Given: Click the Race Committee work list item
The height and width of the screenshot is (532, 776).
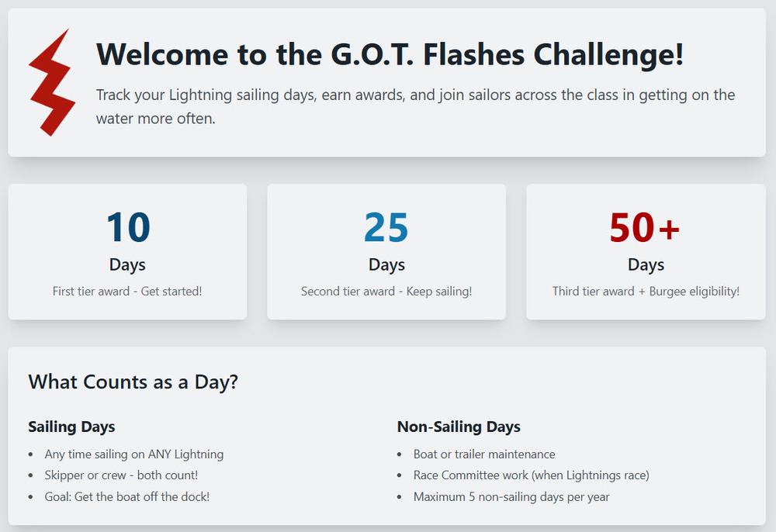Looking at the screenshot, I should pos(531,475).
